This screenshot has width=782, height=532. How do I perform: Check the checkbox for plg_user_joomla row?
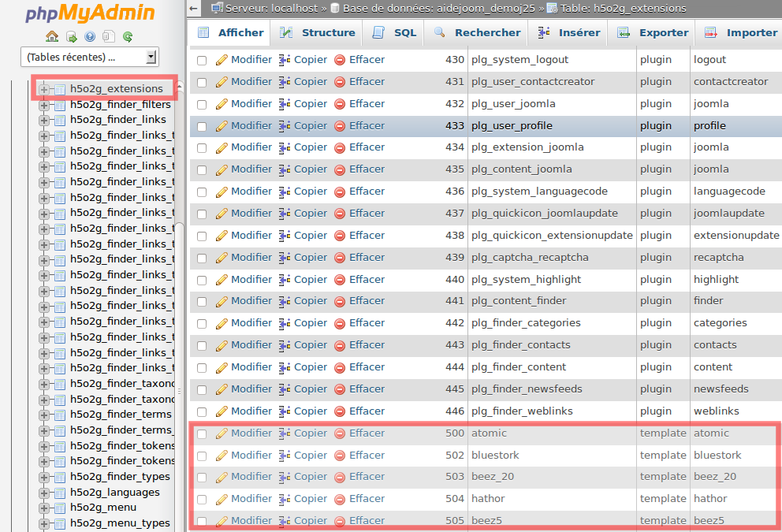[202, 105]
